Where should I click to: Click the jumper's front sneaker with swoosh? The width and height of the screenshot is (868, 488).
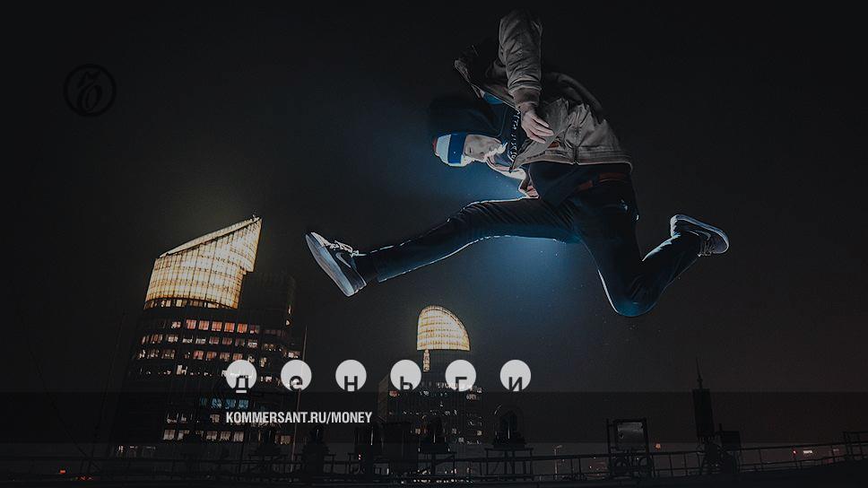point(334,262)
